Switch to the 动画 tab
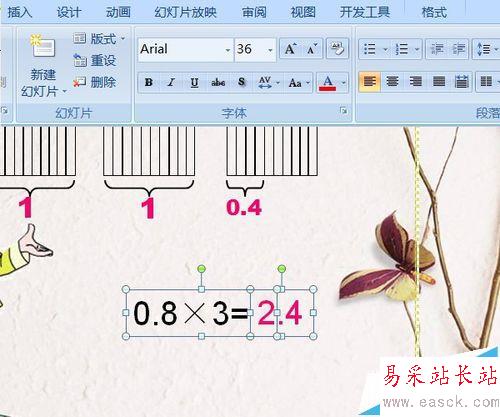The height and width of the screenshot is (417, 500). [118, 13]
